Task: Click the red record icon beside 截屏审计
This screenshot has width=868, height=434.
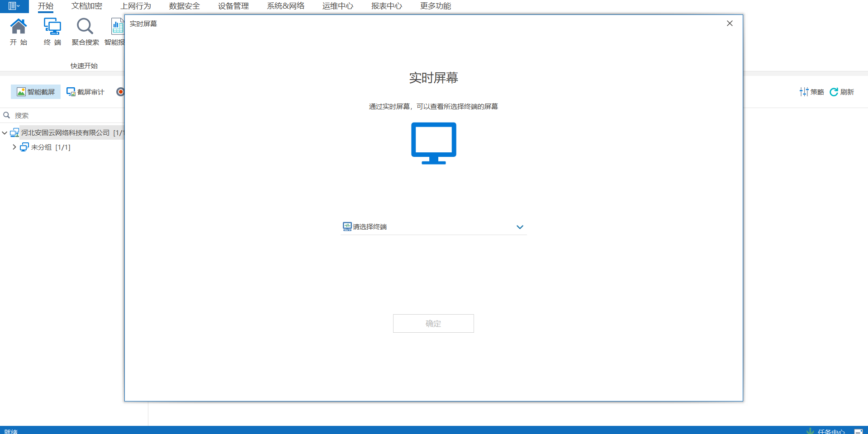Action: pos(120,92)
